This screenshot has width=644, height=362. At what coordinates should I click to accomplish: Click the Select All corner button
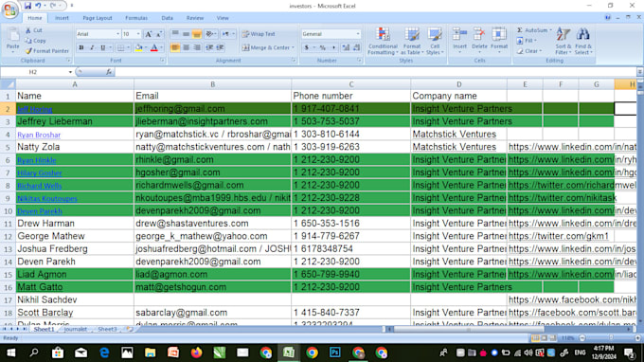[x=8, y=84]
